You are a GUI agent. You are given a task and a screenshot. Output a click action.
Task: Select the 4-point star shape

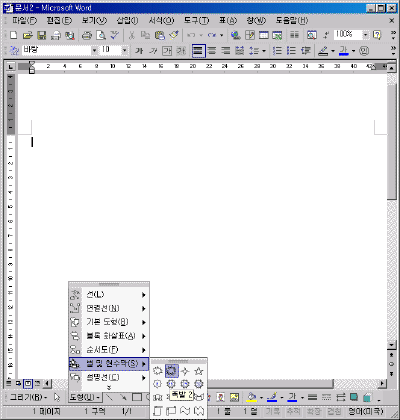(185, 371)
